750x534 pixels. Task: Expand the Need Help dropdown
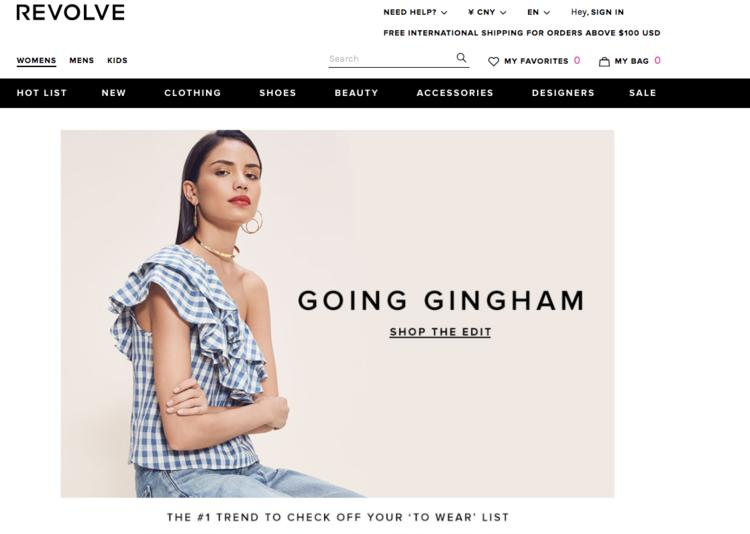(415, 12)
